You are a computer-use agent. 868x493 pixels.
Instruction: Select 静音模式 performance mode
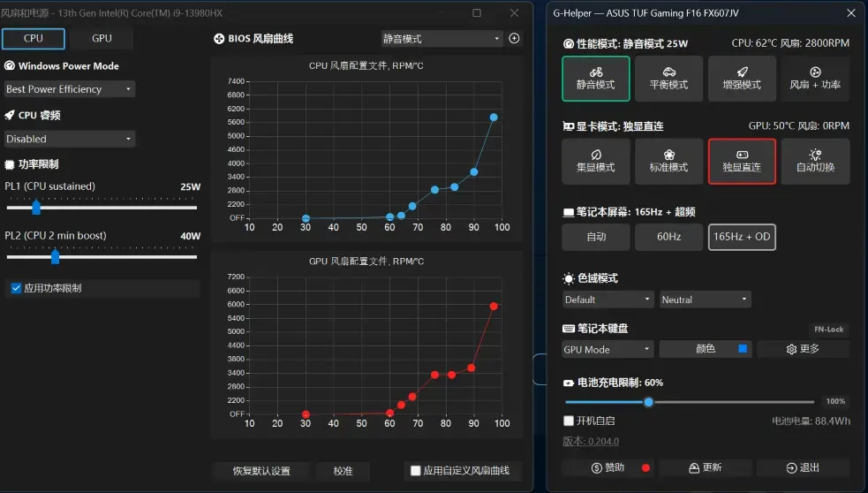[596, 79]
